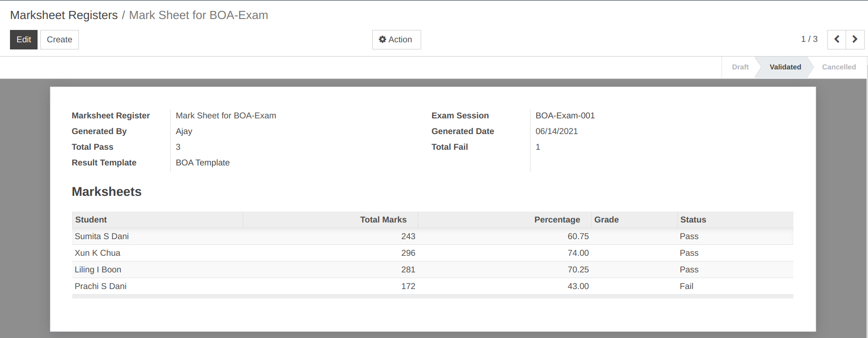The width and height of the screenshot is (868, 338).
Task: Click the percentage value 74.00
Action: (x=578, y=253)
